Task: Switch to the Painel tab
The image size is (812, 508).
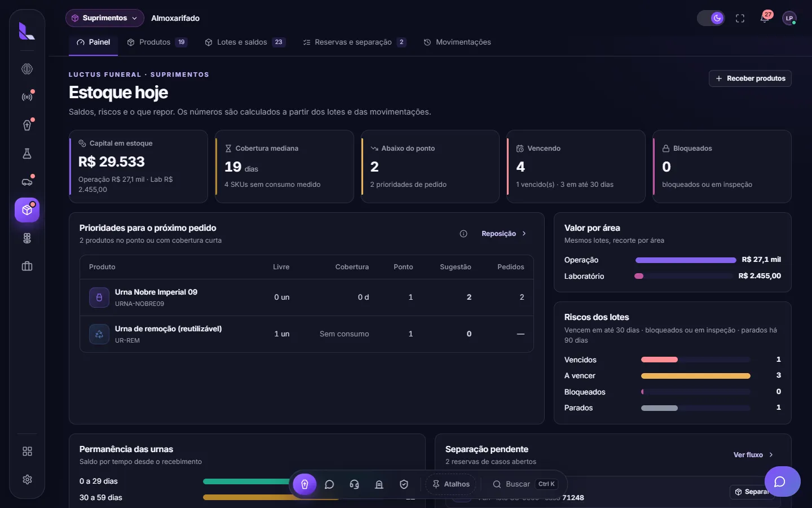Action: [x=94, y=42]
